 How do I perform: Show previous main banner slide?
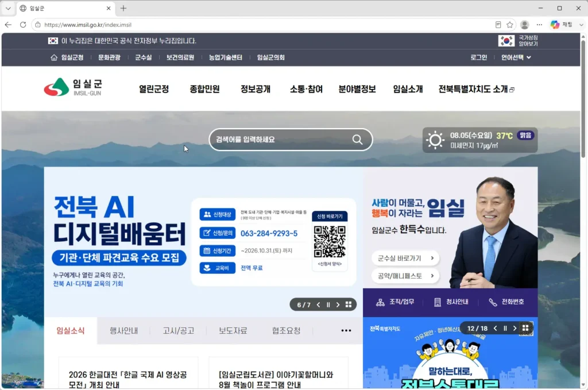318,305
